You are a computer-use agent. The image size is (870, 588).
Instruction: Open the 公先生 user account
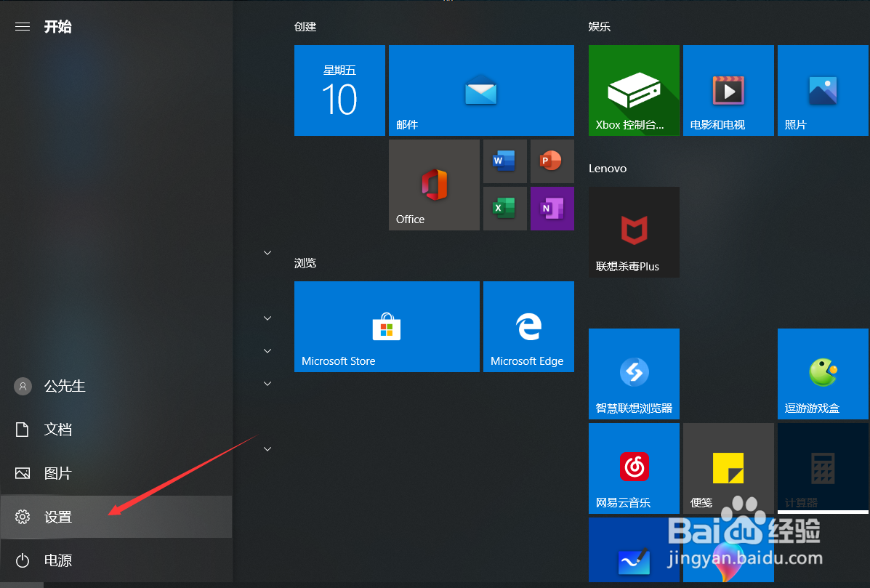pyautogui.click(x=116, y=386)
